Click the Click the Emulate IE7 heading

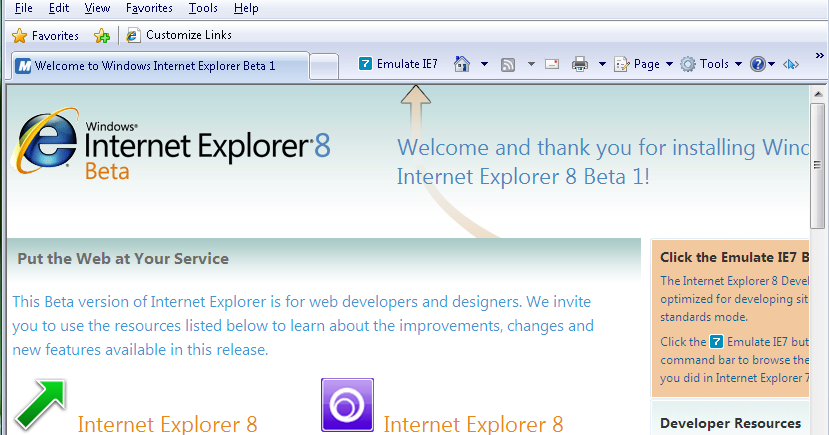734,257
